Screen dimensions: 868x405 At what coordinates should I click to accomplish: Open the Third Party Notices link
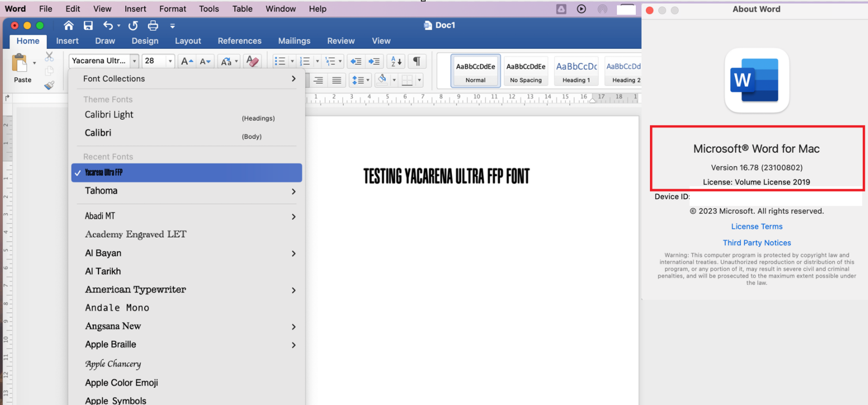click(756, 243)
